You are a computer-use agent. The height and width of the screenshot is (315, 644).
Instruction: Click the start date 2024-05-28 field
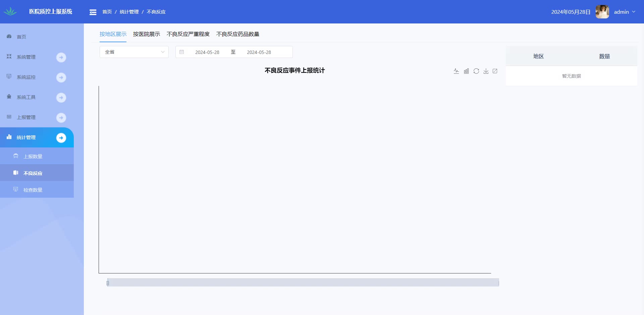[x=207, y=52]
